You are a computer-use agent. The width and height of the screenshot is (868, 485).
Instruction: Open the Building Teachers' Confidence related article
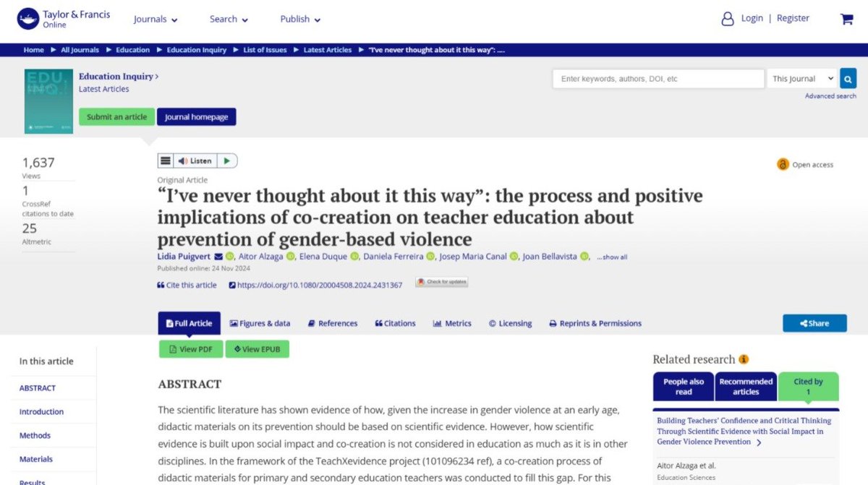[x=744, y=431]
